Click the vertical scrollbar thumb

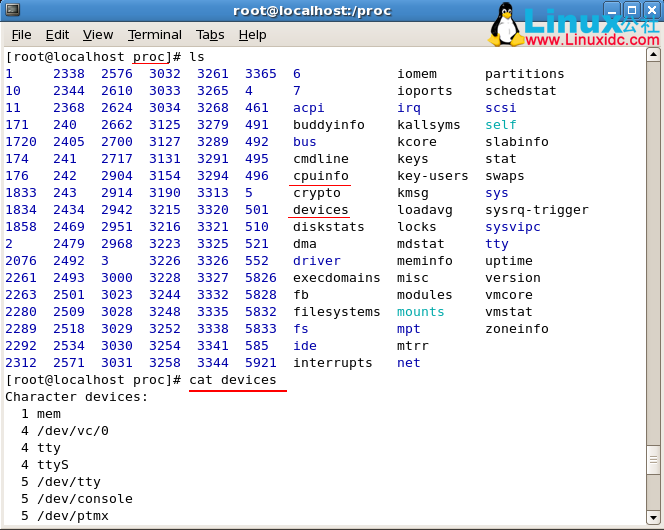(653, 460)
